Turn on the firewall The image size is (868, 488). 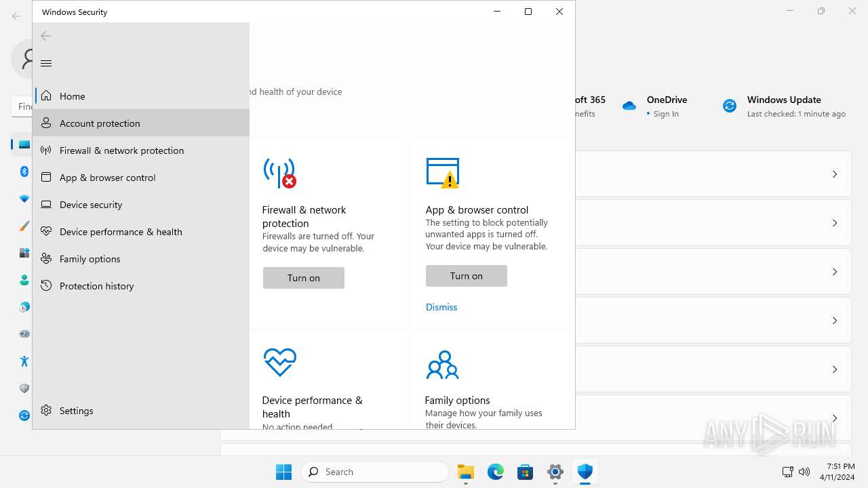point(304,278)
